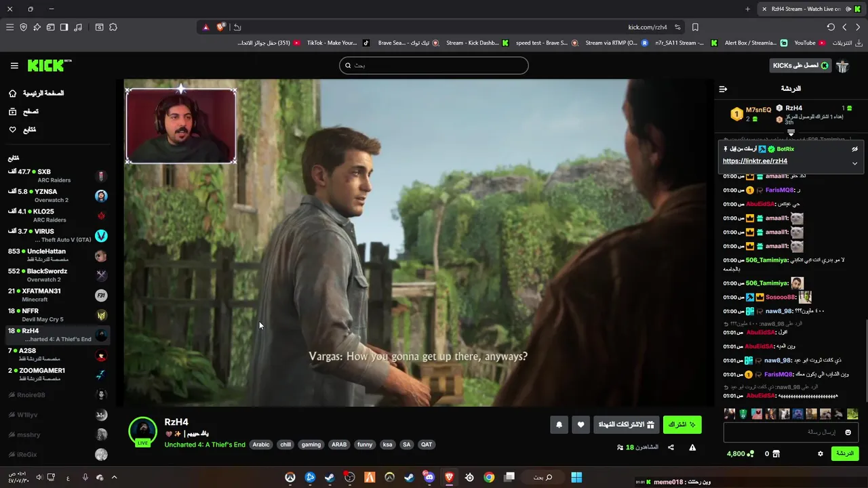Screen dimensions: 868x488
Task: Open the TikTok - Make Your bookmark
Action: [x=338, y=43]
